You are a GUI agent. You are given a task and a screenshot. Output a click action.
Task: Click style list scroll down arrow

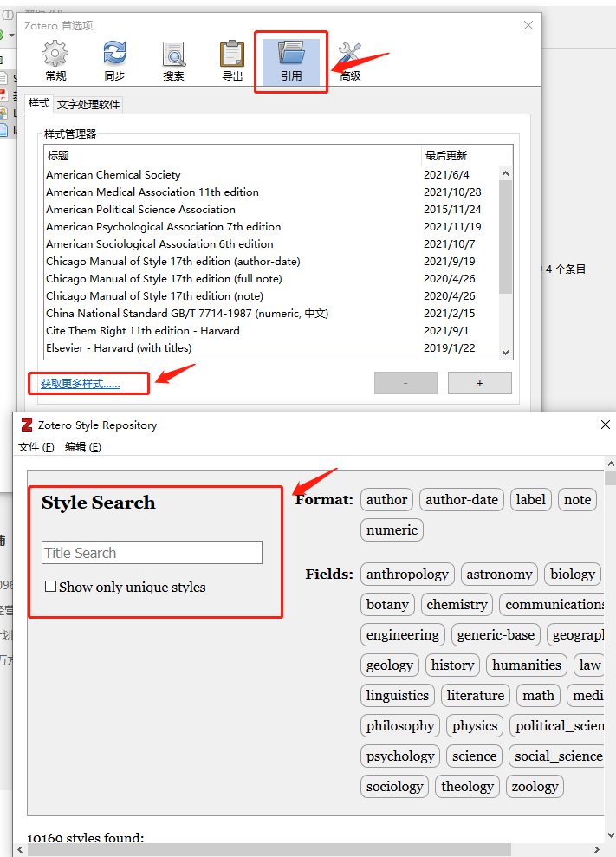(x=506, y=353)
